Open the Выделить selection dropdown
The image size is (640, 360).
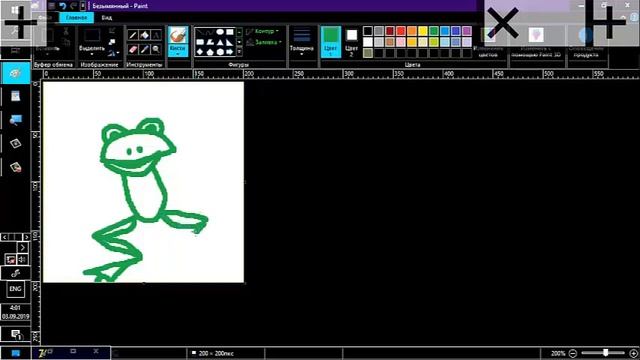(x=92, y=54)
